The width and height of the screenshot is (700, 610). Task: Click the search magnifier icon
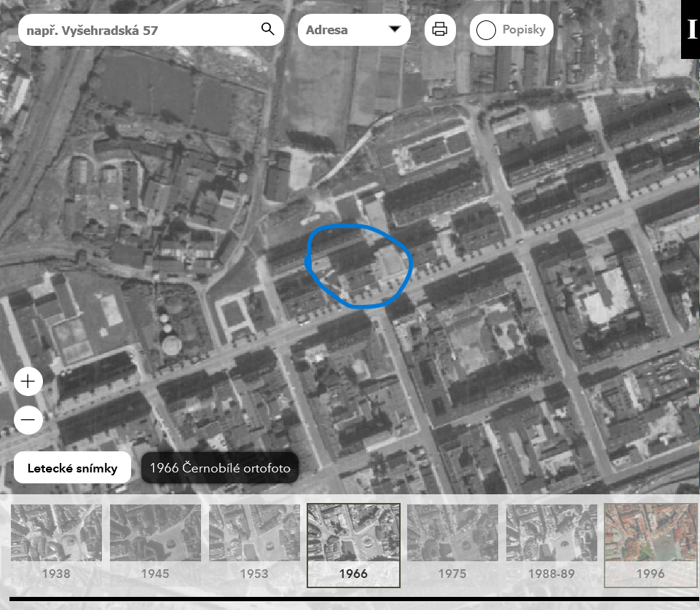click(267, 29)
